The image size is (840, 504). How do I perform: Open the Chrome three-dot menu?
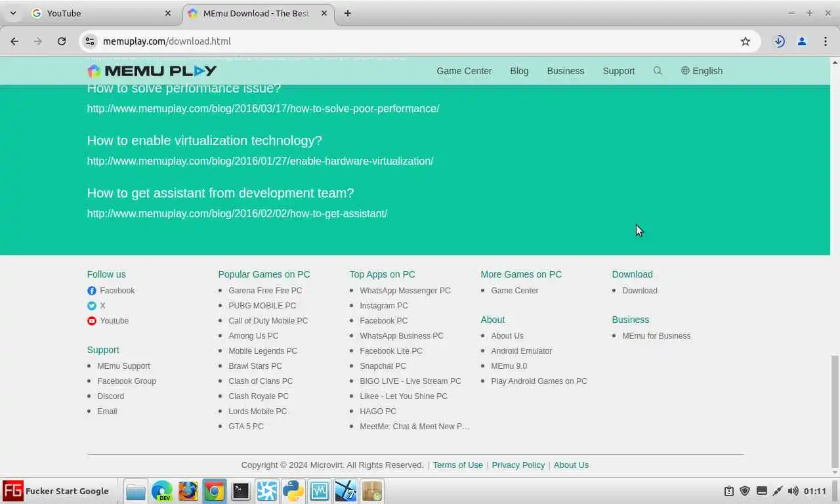[x=825, y=41]
